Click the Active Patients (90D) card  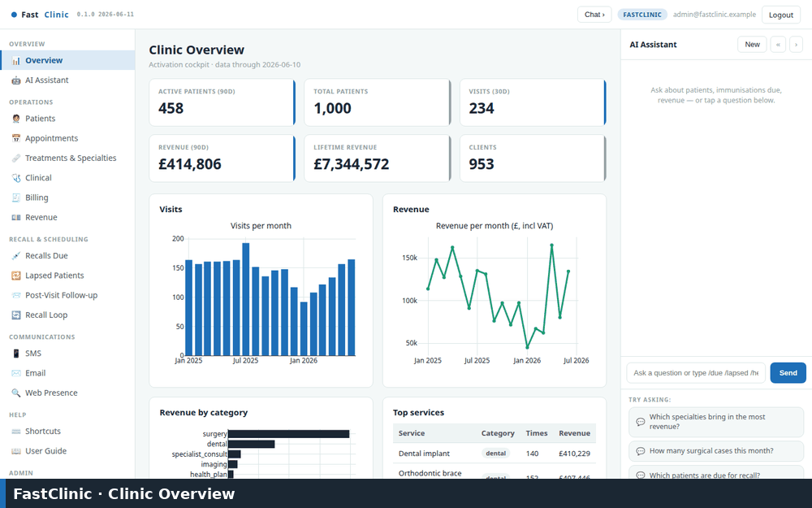click(222, 102)
